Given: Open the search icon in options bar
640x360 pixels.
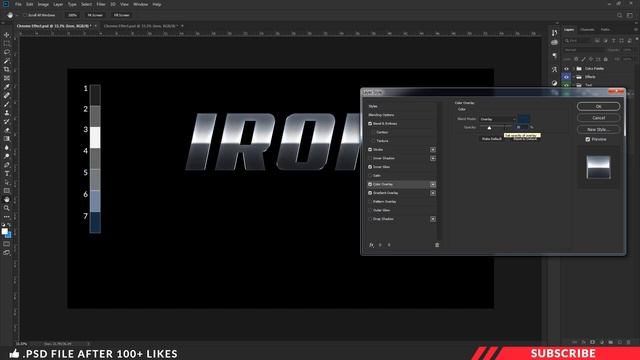Looking at the screenshot, I should [620, 15].
